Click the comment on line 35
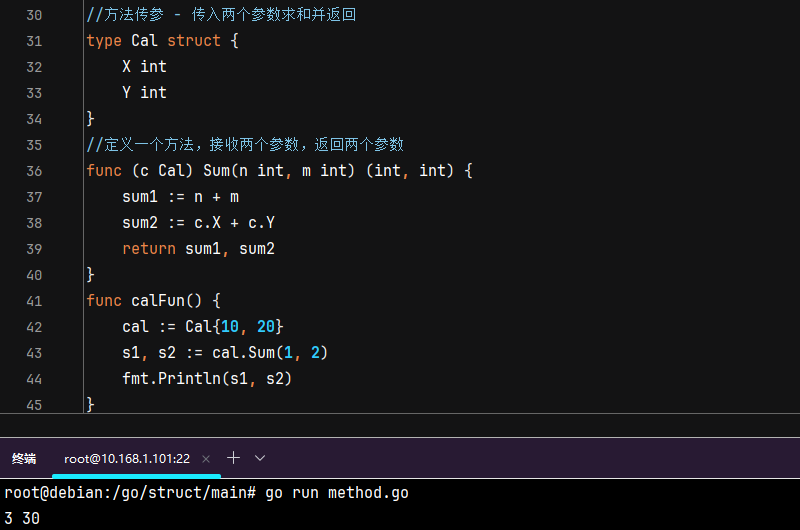This screenshot has width=800, height=530. [x=244, y=145]
